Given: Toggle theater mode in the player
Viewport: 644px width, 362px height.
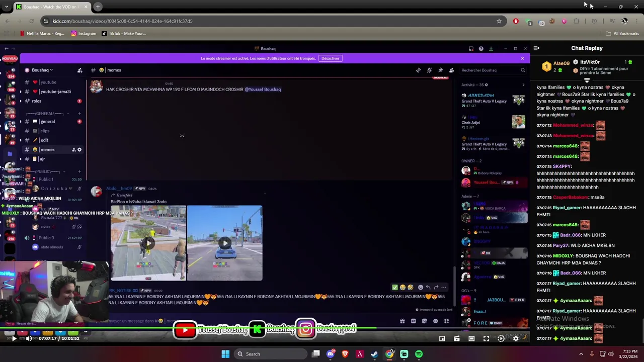Looking at the screenshot, I should click(471, 338).
